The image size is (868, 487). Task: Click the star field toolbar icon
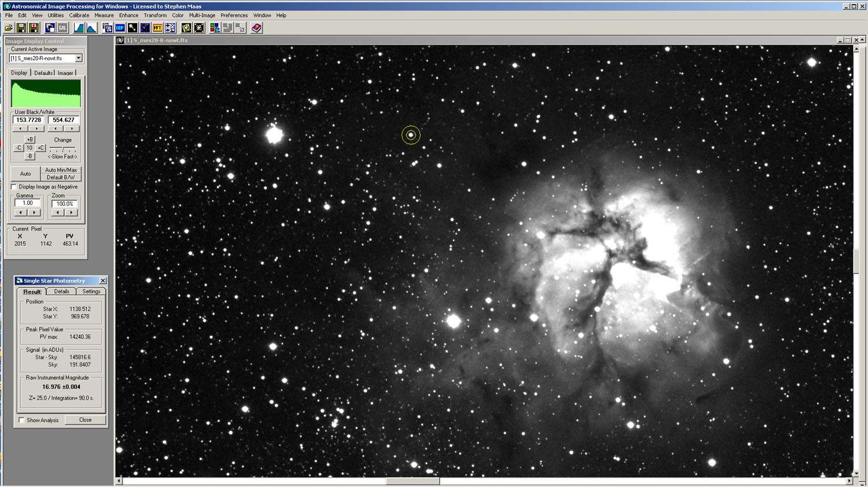click(145, 28)
